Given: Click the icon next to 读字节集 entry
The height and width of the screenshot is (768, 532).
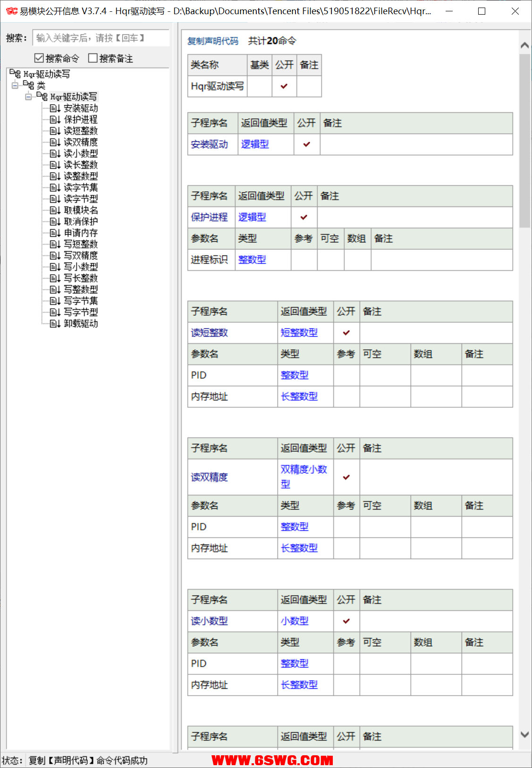Looking at the screenshot, I should tap(55, 188).
